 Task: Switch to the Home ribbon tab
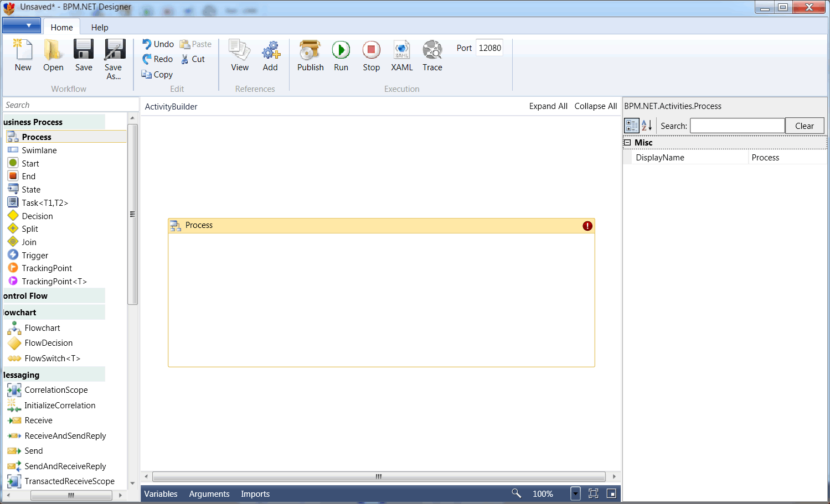[x=61, y=27]
